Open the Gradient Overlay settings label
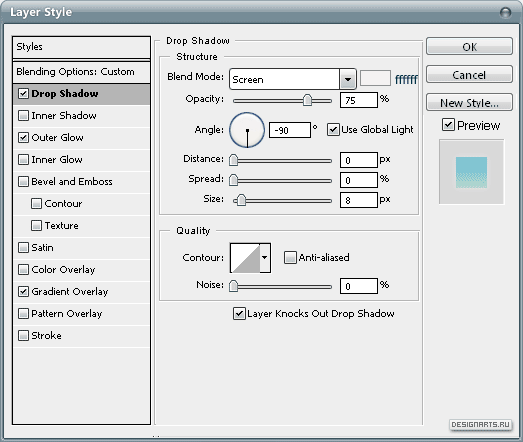The height and width of the screenshot is (442, 523). (x=70, y=292)
